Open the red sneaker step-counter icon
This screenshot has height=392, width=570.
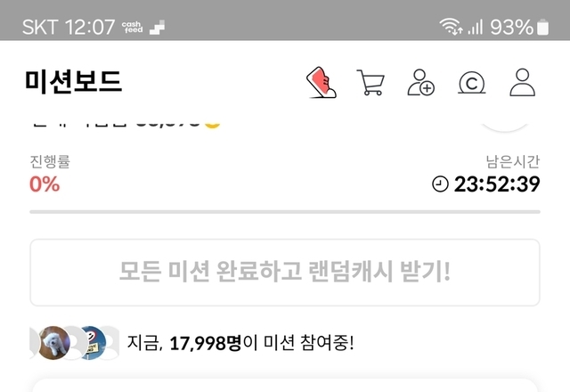click(322, 82)
